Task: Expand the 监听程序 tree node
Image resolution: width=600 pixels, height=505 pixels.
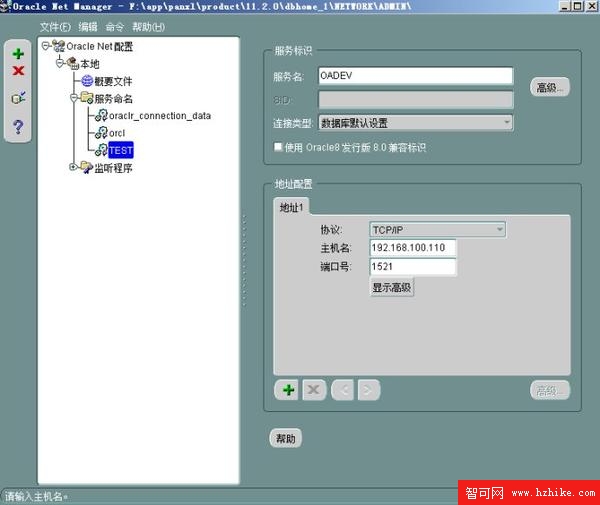Action: point(73,167)
